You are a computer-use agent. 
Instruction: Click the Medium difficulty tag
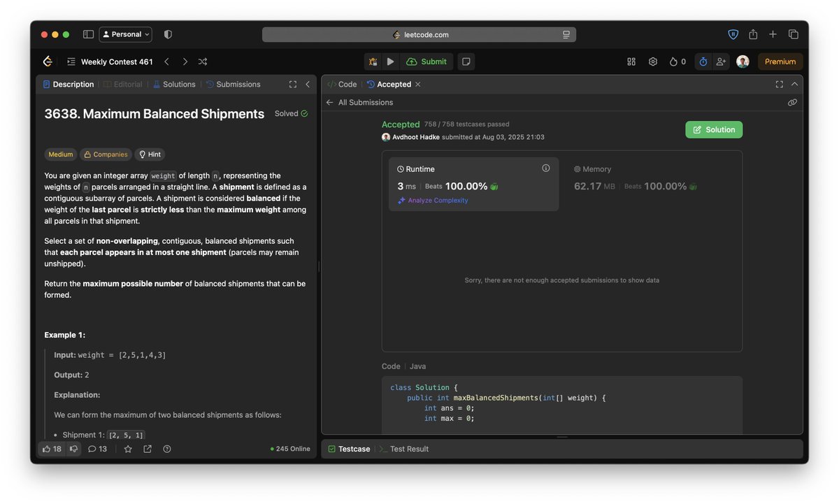pos(61,154)
